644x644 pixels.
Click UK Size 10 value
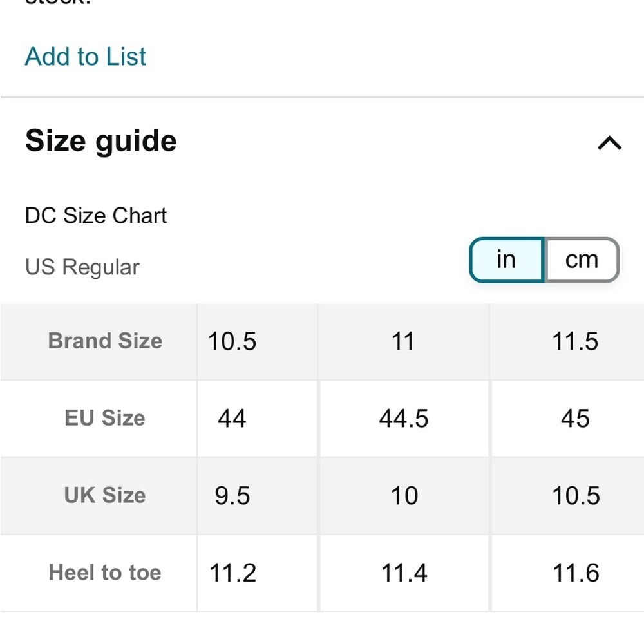(x=403, y=496)
